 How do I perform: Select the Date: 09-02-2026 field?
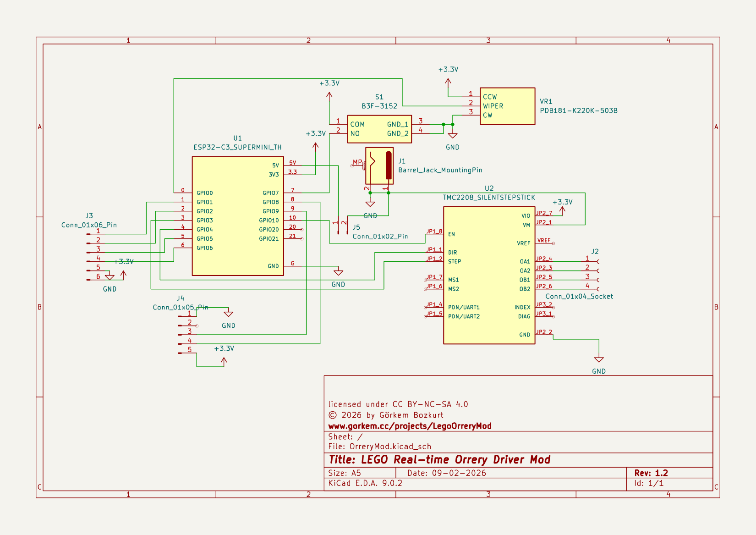[446, 473]
